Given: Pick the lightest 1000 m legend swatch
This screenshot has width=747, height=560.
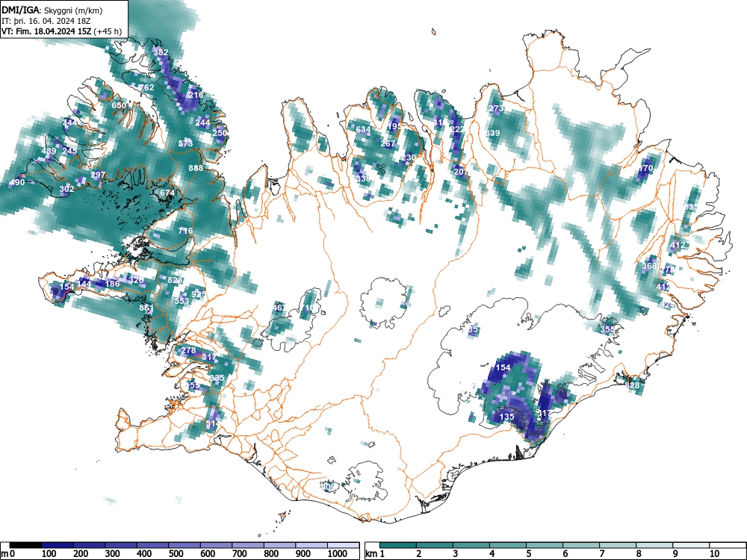Looking at the screenshot, I should tap(344, 545).
